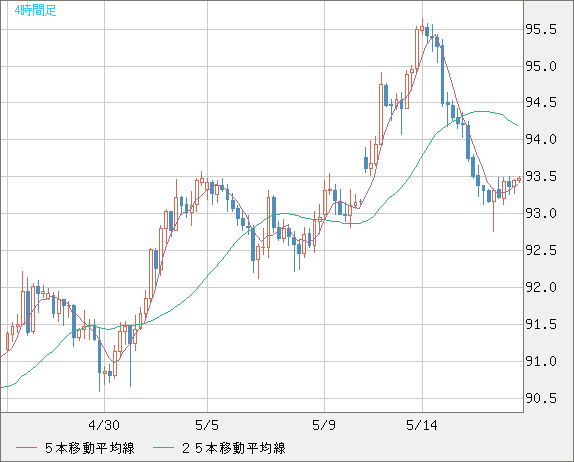Click the 95.0 price axis label
The image size is (574, 462).
click(541, 66)
